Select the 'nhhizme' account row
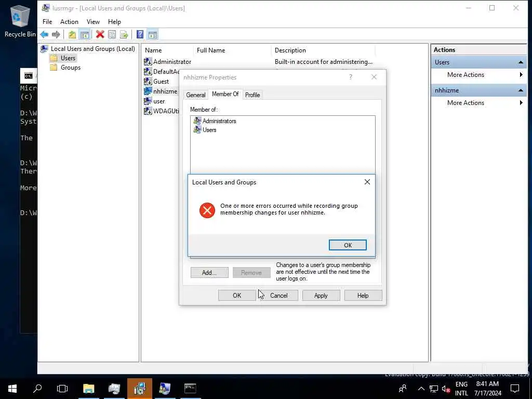Viewport: 532px width, 399px height. tap(161, 91)
